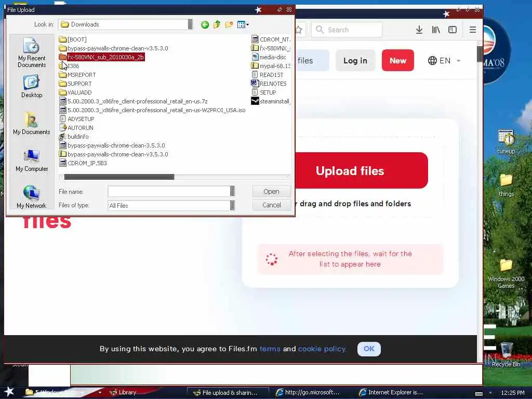Click Cancel in File Upload dialog
Image resolution: width=532 pixels, height=399 pixels.
[271, 205]
